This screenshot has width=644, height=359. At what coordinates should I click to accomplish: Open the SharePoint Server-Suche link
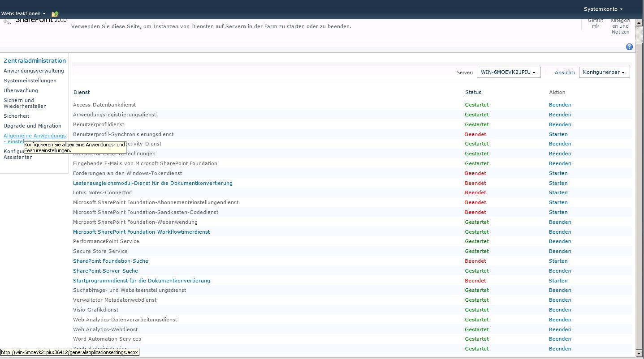[x=105, y=271]
